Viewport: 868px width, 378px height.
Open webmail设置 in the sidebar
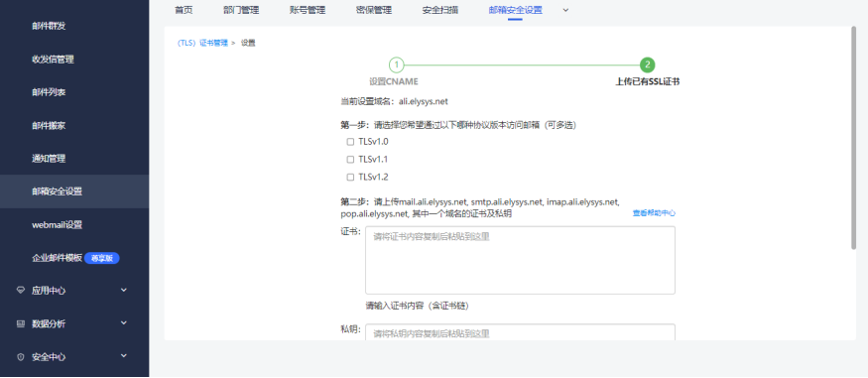pyautogui.click(x=57, y=224)
